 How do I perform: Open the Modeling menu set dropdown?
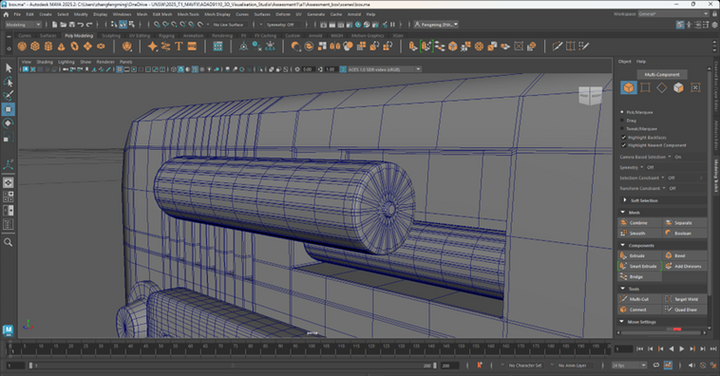(22, 25)
